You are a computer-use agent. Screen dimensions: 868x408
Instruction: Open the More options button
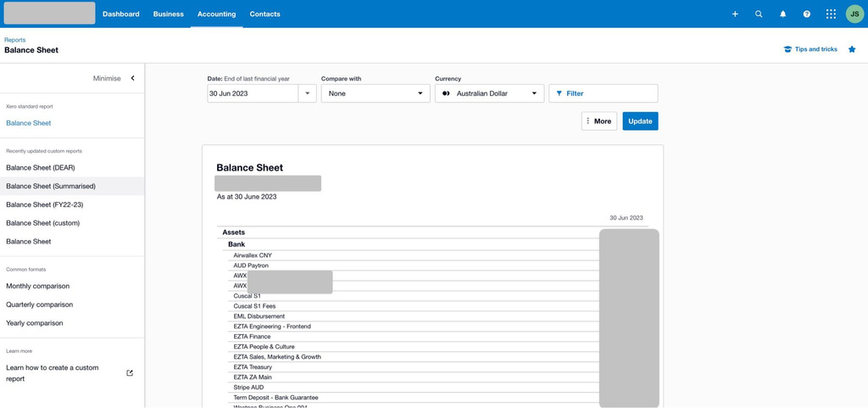pos(599,121)
